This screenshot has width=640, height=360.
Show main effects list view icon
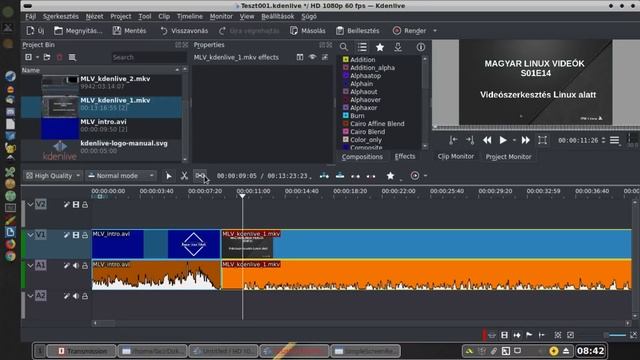click(x=362, y=47)
